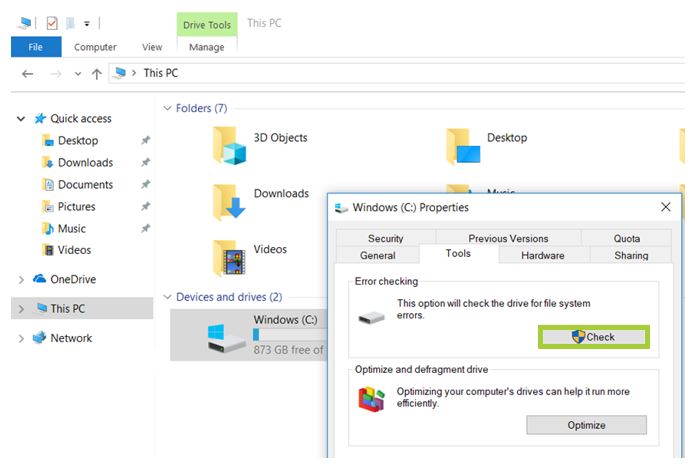Open the Quota tab in Properties

(627, 239)
